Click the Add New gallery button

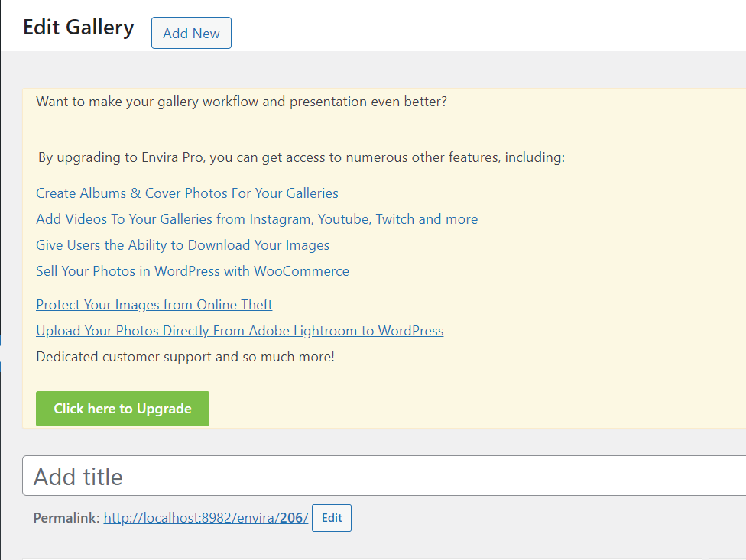(191, 34)
